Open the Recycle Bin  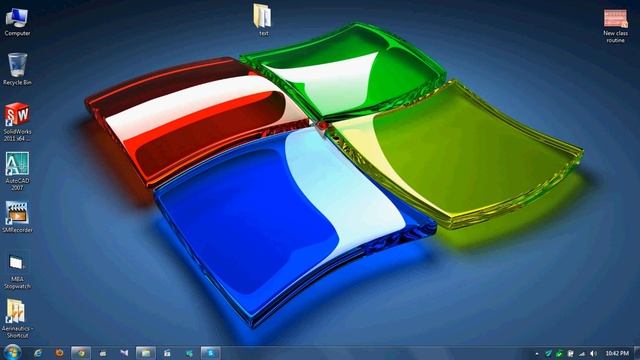click(x=17, y=69)
